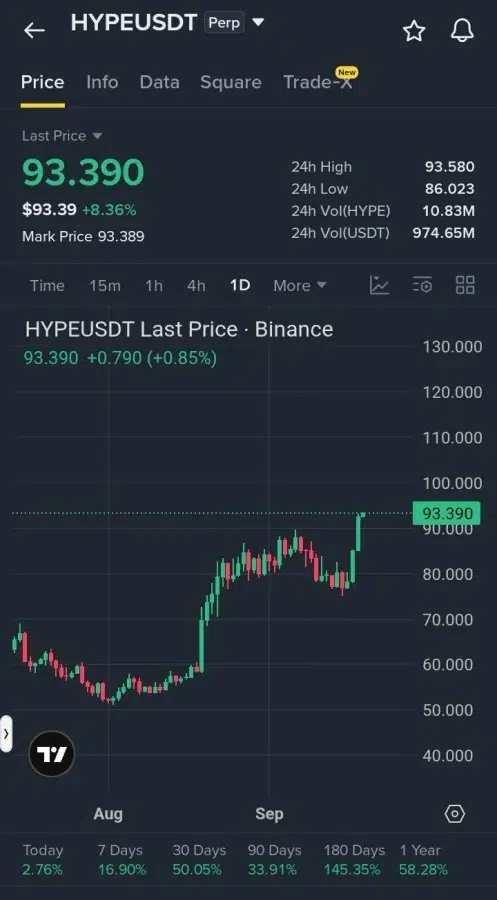Click the 24h Vol(HYPE) value 10.83M
Screen dimensions: 497x900
(x=448, y=211)
